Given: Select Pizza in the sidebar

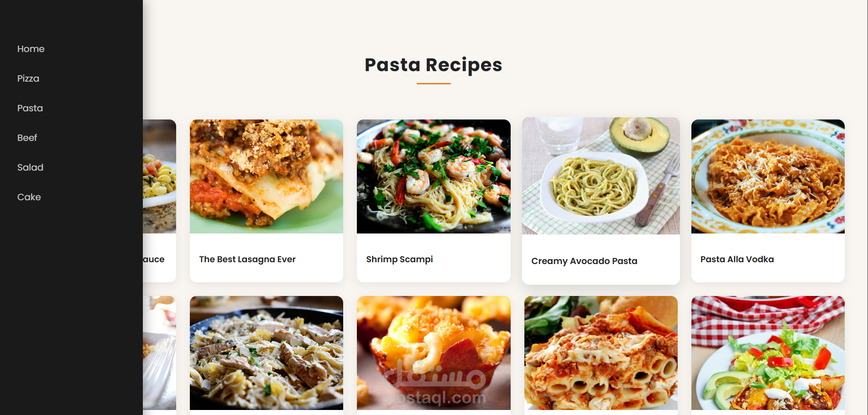Looking at the screenshot, I should [x=28, y=78].
